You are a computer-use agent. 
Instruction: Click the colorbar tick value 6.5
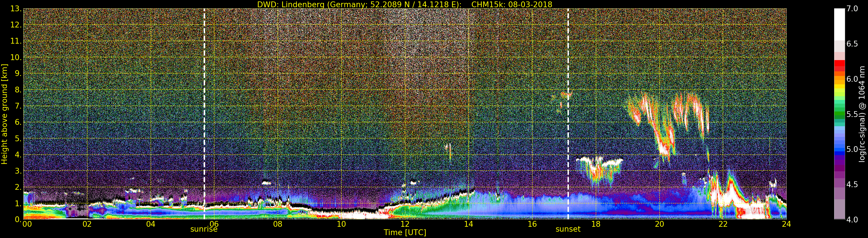point(852,44)
